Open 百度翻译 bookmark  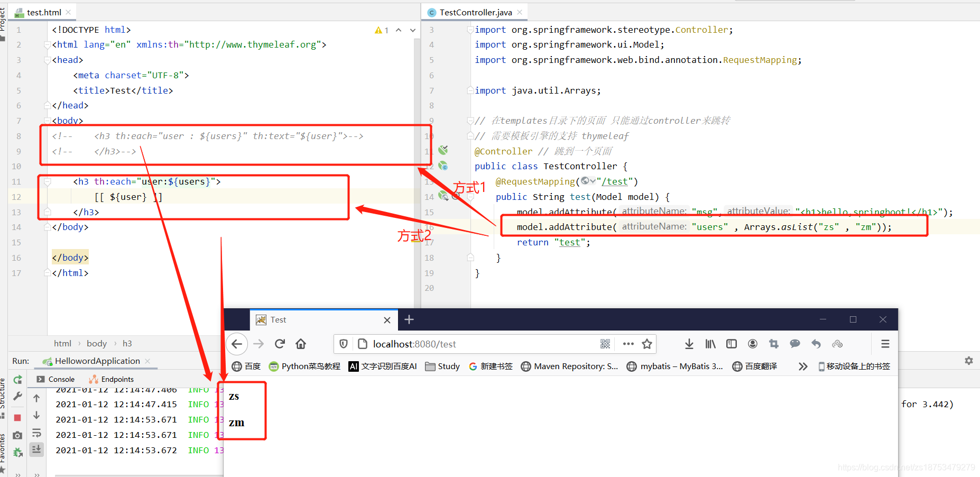point(755,366)
